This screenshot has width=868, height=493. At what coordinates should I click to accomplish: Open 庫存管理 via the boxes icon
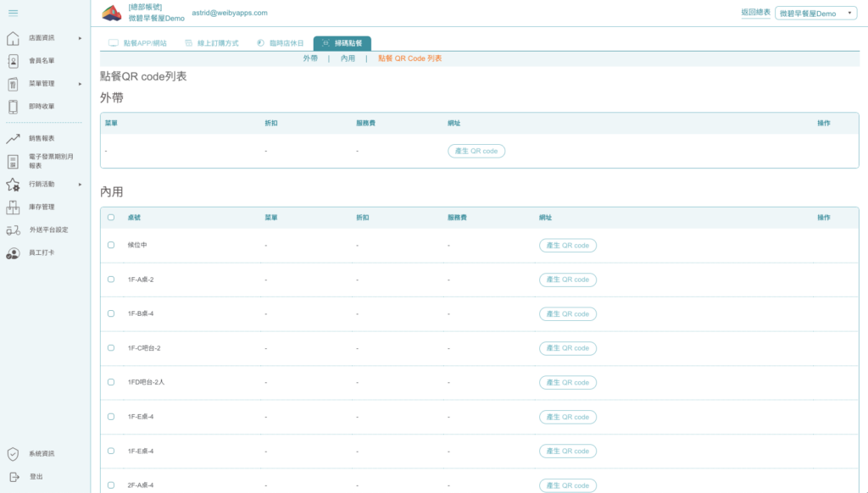point(13,207)
